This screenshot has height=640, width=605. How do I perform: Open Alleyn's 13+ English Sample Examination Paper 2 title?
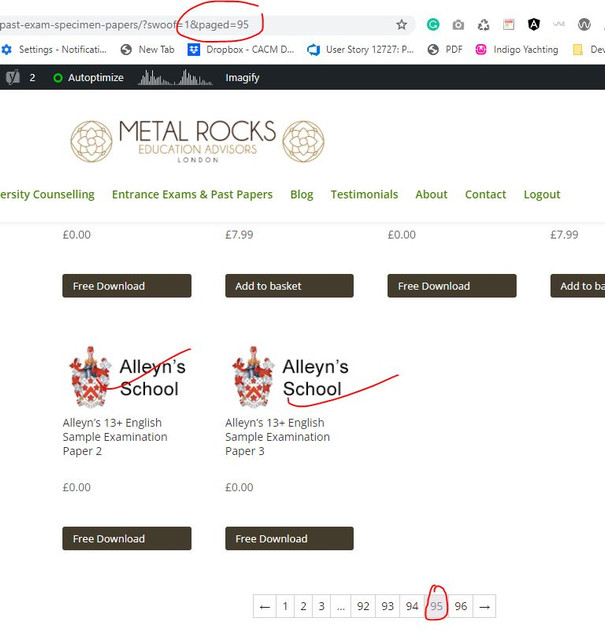tap(115, 437)
